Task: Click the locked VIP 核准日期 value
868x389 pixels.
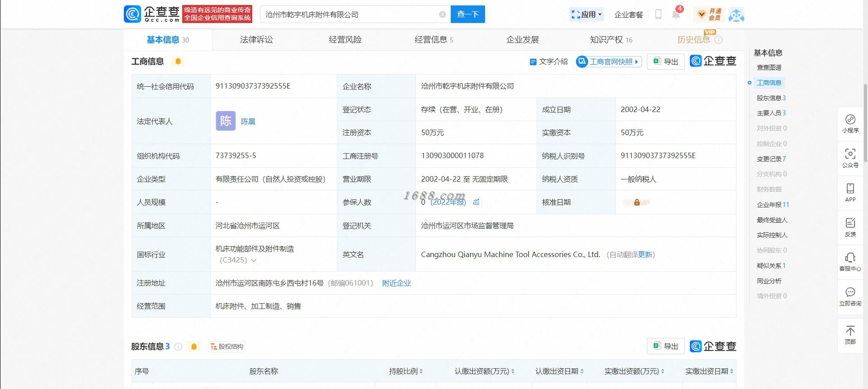Action: (x=636, y=202)
